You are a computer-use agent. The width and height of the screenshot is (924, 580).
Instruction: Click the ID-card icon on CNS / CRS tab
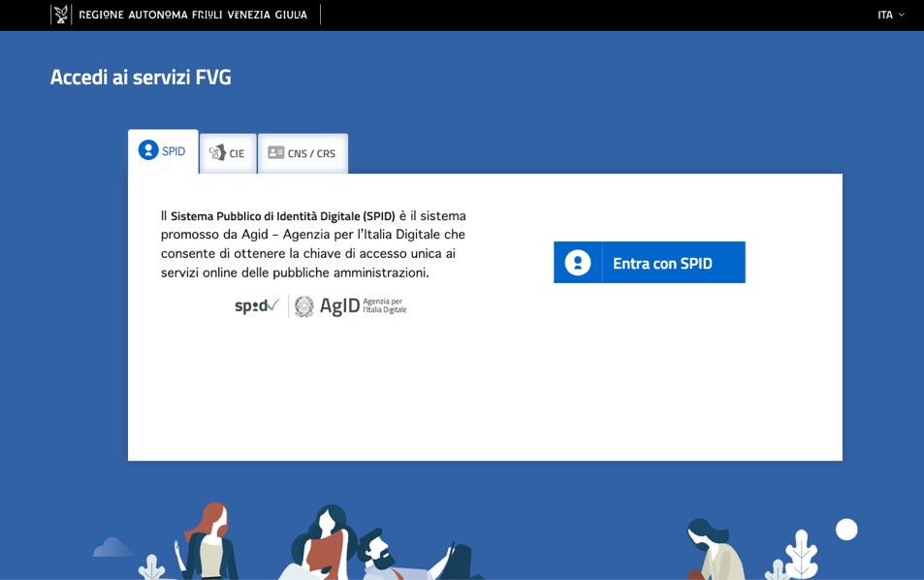(x=276, y=152)
